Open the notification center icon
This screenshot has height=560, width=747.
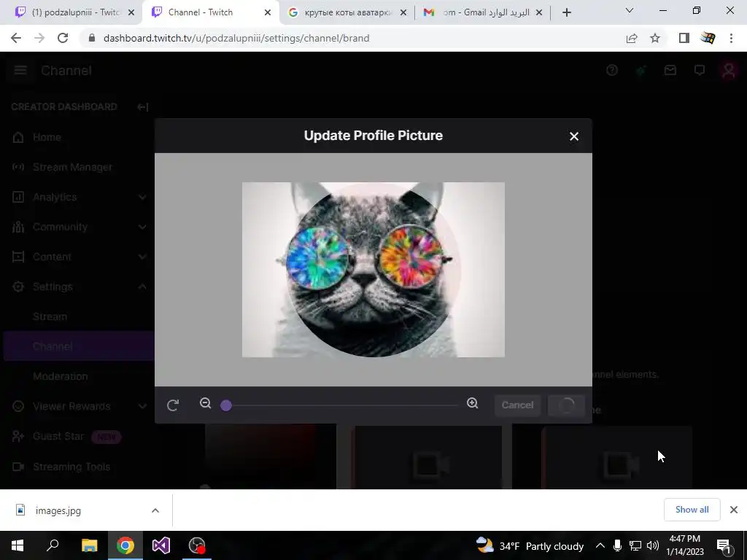(724, 545)
